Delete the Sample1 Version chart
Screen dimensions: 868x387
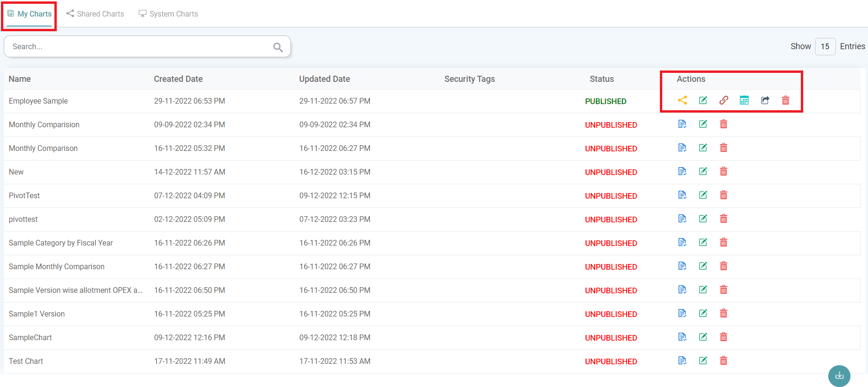[x=723, y=313]
